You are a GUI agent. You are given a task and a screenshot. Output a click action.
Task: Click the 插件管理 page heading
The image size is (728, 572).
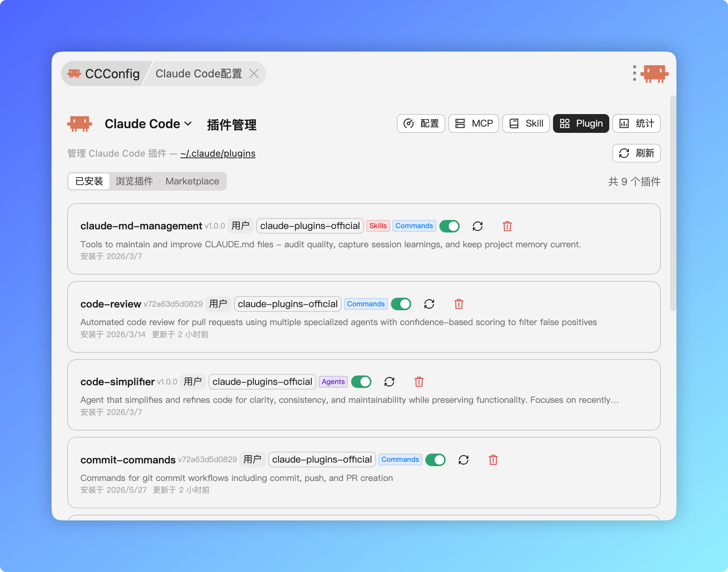coord(232,125)
